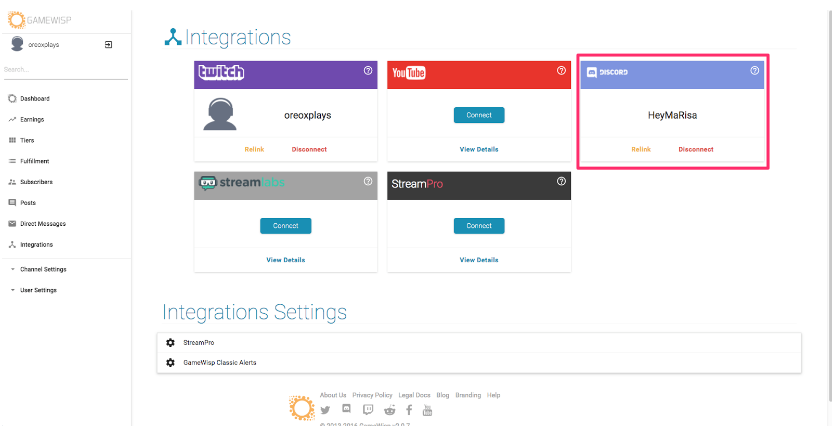
Task: Select Subscribers in sidebar
Action: [x=37, y=182]
